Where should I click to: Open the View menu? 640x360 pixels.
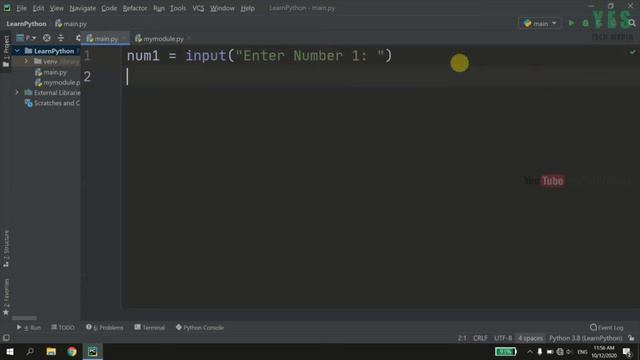(x=56, y=8)
